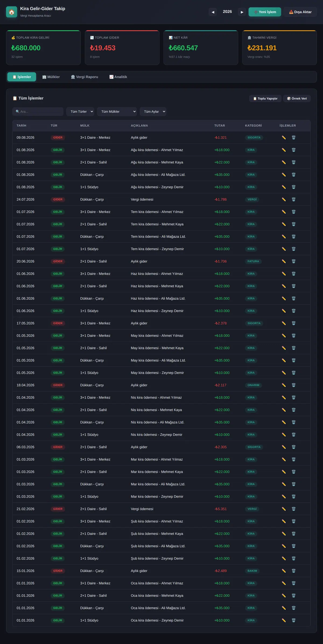Click the TARİH column header

tap(22, 126)
